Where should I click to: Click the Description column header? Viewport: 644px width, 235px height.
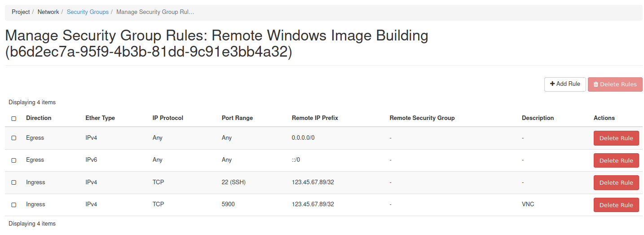[538, 118]
